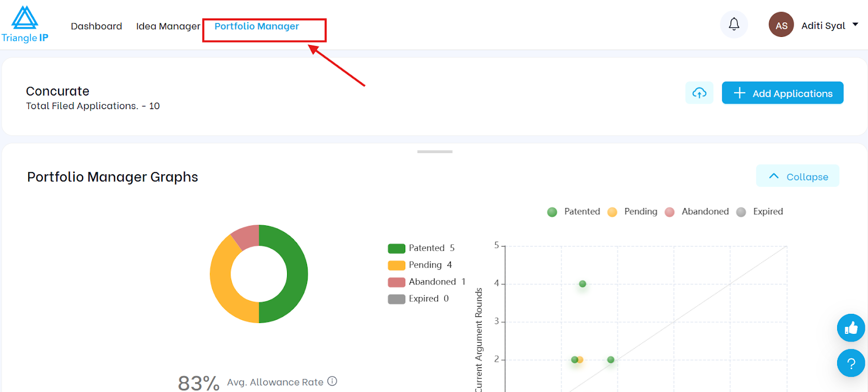Click the green data point at round 4
Screen dimensions: 868x392
tap(582, 284)
